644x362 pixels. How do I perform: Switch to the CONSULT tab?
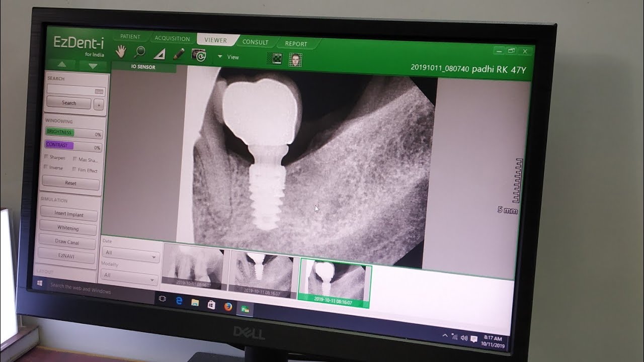coord(256,42)
